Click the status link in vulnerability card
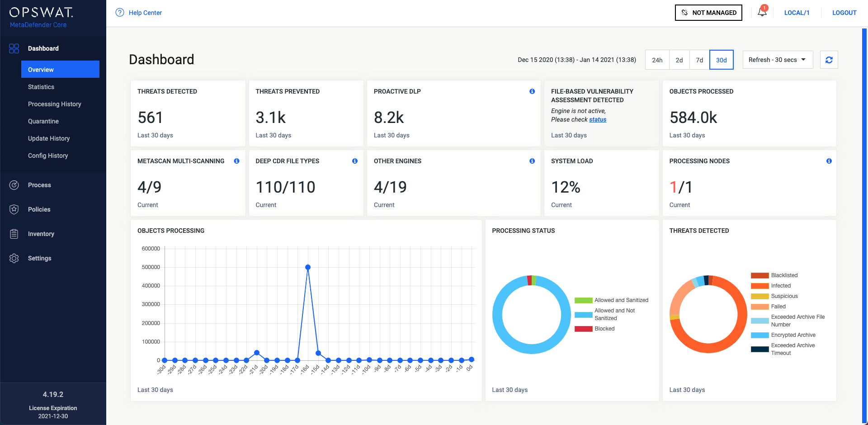Viewport: 868px width, 425px height. (597, 119)
